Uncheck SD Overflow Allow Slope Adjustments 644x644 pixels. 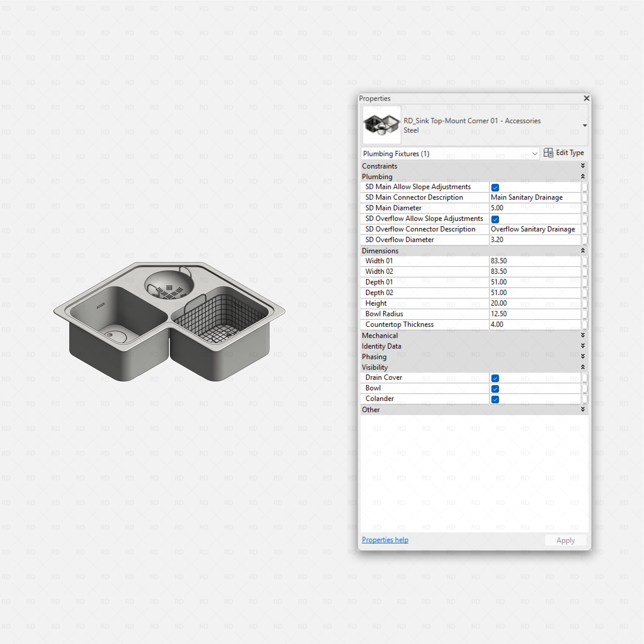pos(495,219)
